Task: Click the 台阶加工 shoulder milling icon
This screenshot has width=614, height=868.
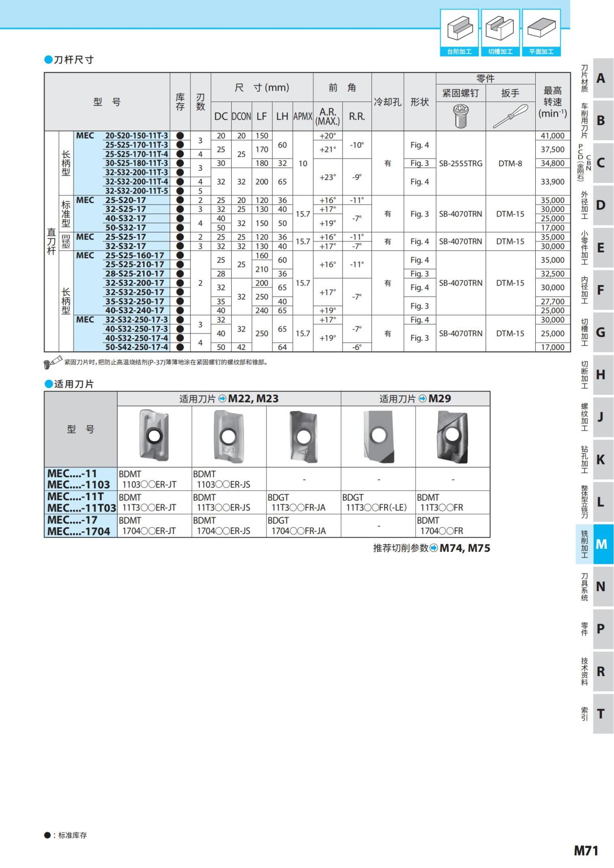Action: pyautogui.click(x=459, y=32)
